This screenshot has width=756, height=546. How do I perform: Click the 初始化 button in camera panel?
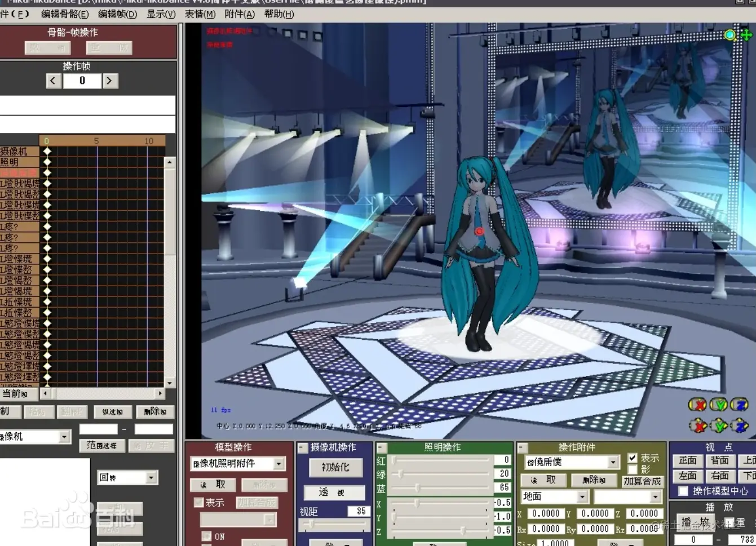click(x=335, y=467)
